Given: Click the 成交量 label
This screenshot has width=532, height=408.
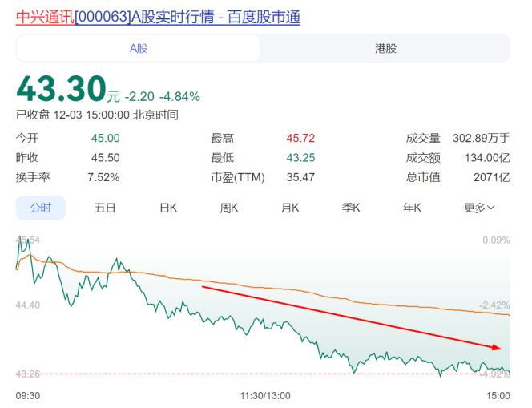Looking at the screenshot, I should pos(423,138).
